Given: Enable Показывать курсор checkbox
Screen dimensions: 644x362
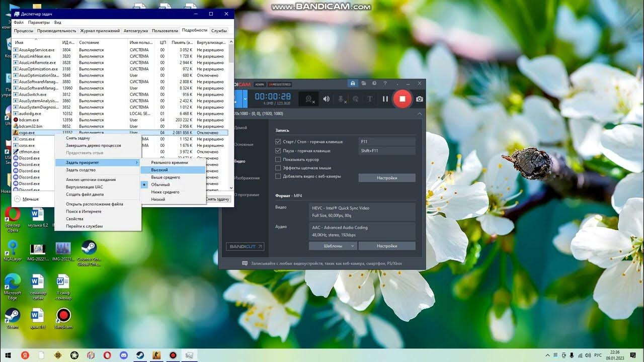Looking at the screenshot, I should coord(278,159).
